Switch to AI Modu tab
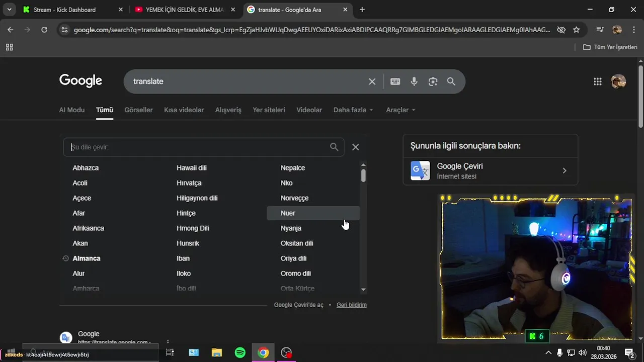The height and width of the screenshot is (362, 644). [72, 110]
